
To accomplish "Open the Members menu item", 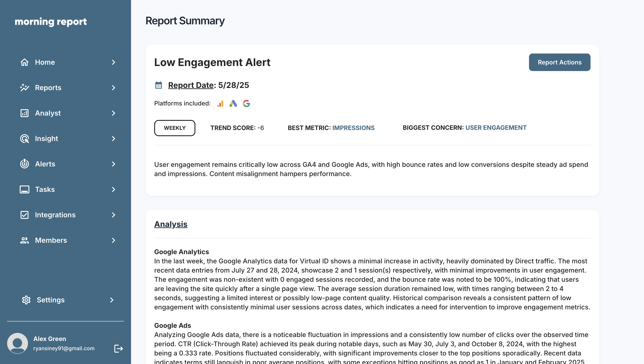I will pos(68,240).
